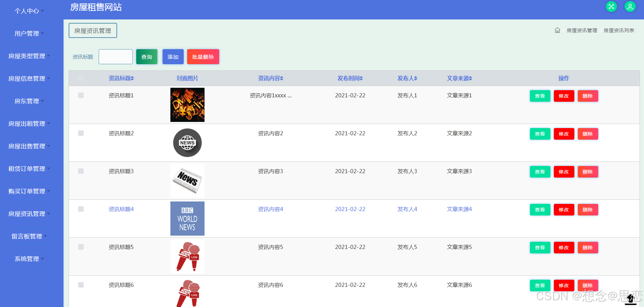Viewport: 644px width, 307px height.
Task: Click the 资讯标题4 title cell
Action: (121, 209)
